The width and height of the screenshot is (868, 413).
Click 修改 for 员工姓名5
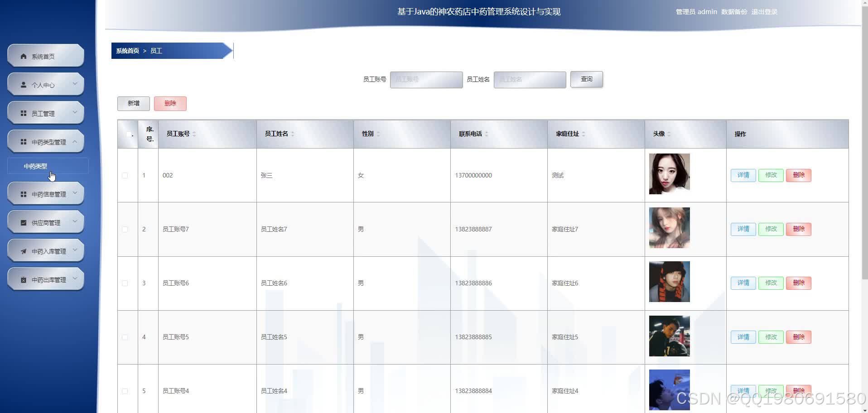(x=771, y=337)
